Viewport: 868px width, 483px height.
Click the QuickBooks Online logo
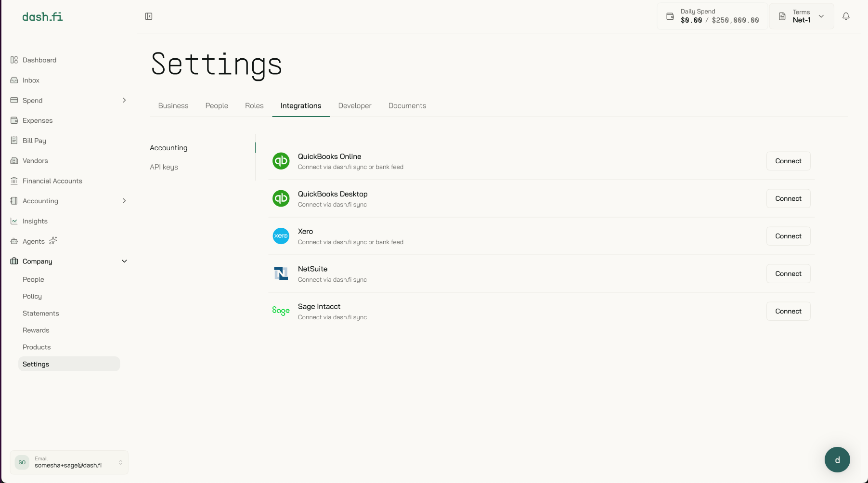click(281, 161)
